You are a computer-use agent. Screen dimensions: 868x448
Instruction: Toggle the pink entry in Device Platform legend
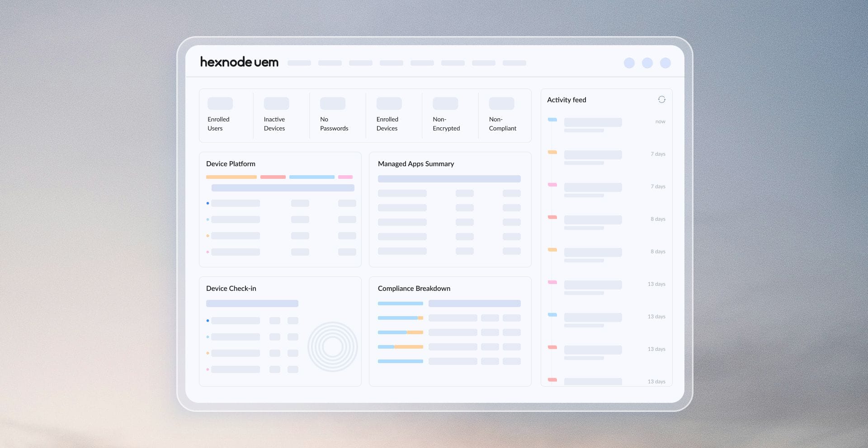tap(208, 252)
